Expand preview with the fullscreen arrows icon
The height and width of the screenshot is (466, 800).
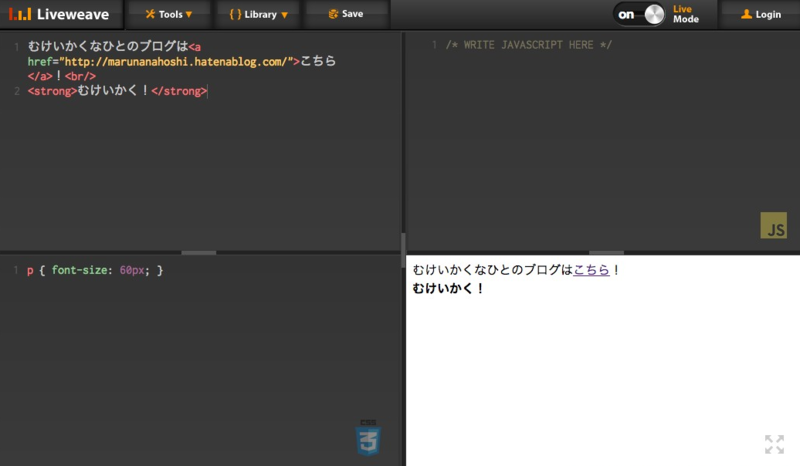pos(774,444)
